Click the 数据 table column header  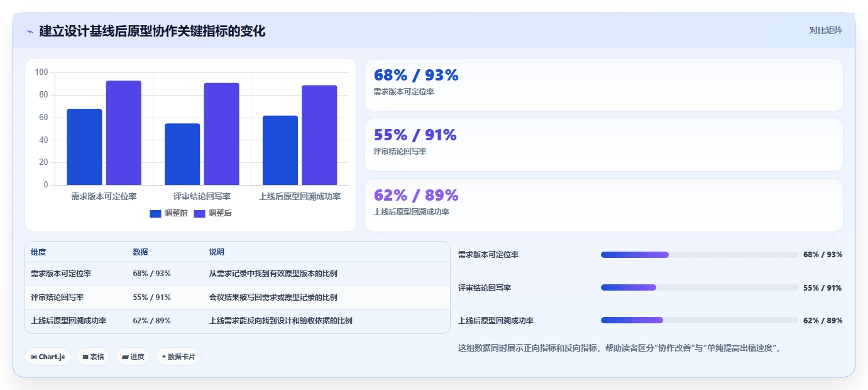(141, 252)
